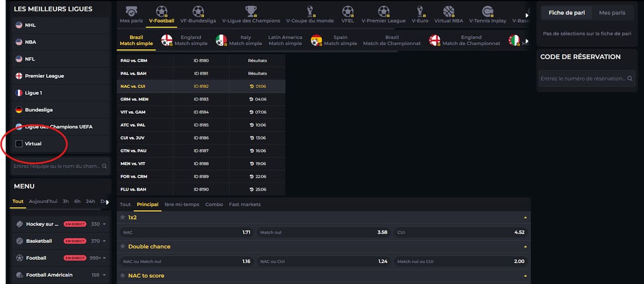Click the Basketball sport icon in menu
This screenshot has height=284, width=644.
(20, 241)
